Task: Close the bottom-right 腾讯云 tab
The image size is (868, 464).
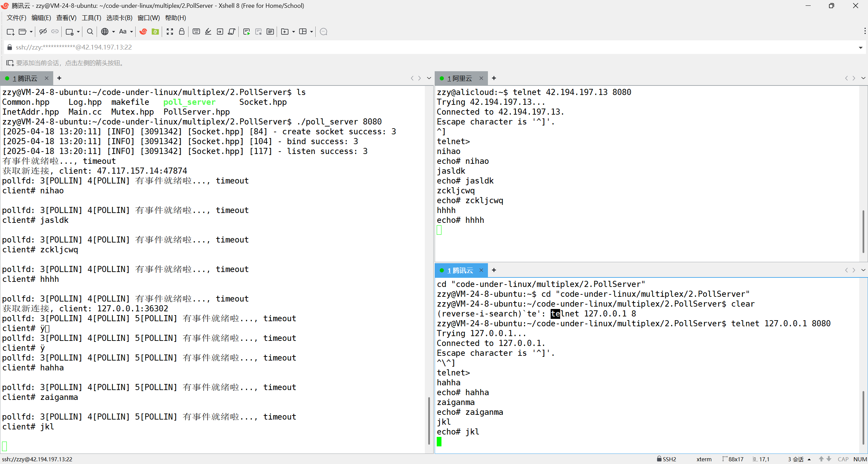Action: 481,270
